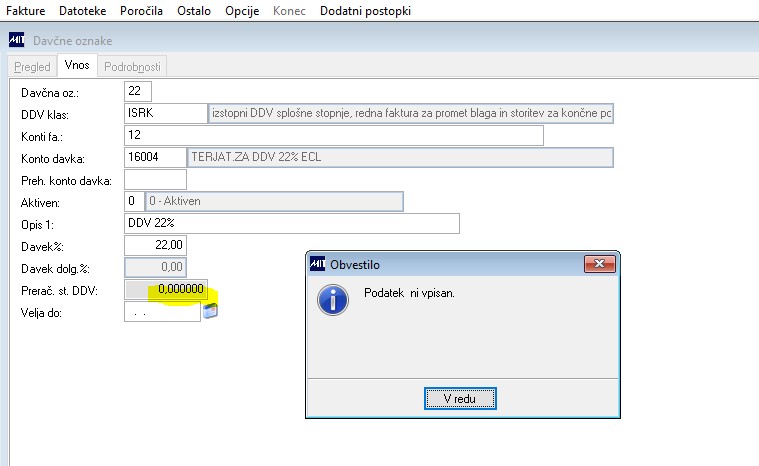Open the Dodatni postopki menu
759x466 pixels.
(x=365, y=11)
